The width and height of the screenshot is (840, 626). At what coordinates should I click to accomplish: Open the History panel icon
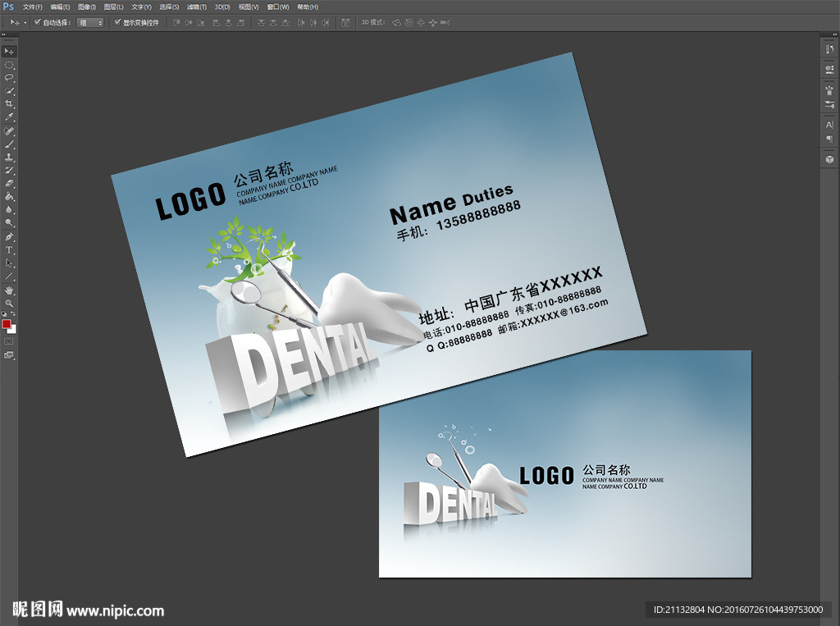pyautogui.click(x=830, y=49)
